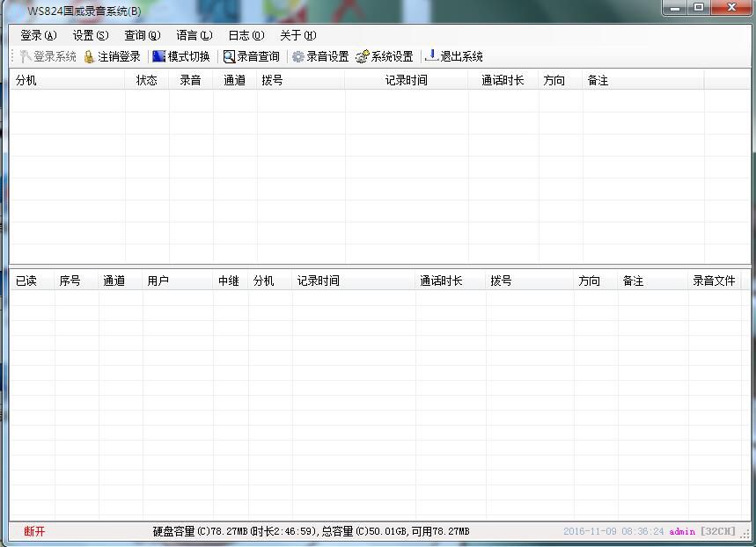Image resolution: width=756 pixels, height=547 pixels.
Task: Click the 录音设置 toolbar label
Action: [x=328, y=57]
